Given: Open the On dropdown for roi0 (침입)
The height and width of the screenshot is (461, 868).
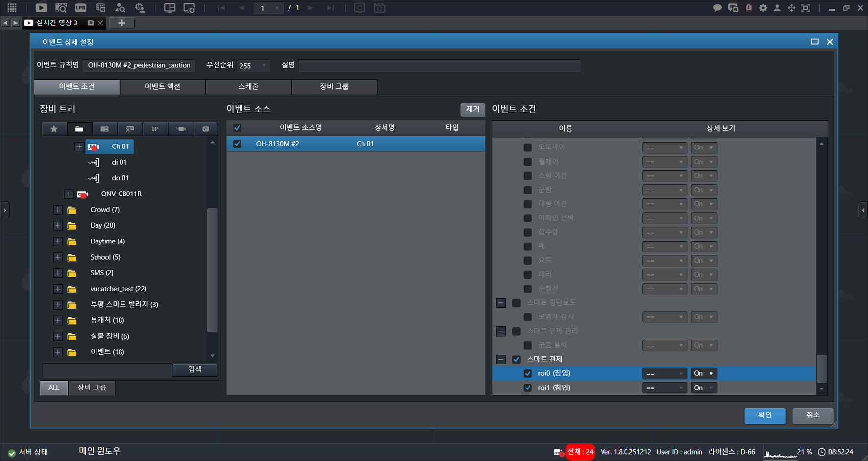Looking at the screenshot, I should click(x=703, y=373).
